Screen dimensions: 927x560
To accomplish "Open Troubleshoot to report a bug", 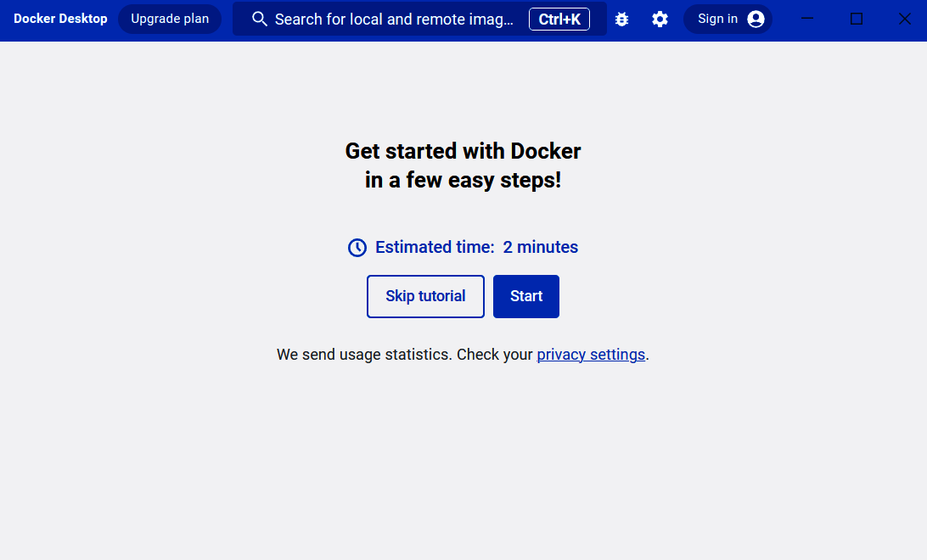I will point(621,19).
